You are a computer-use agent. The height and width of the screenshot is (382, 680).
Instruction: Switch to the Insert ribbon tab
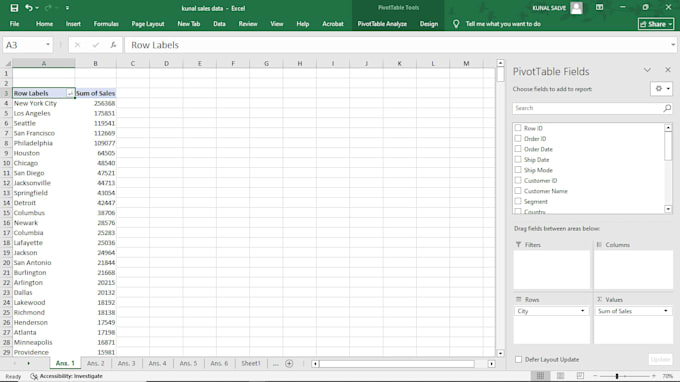point(73,24)
